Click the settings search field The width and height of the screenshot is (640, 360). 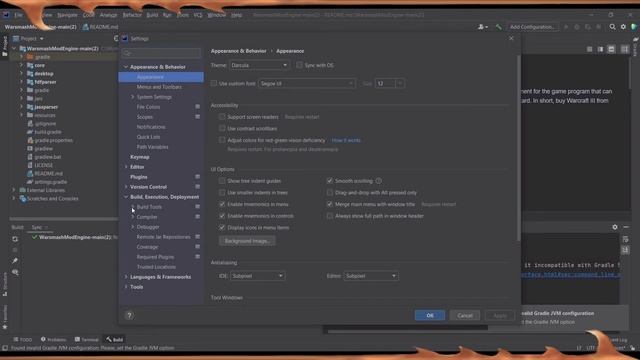tap(161, 53)
